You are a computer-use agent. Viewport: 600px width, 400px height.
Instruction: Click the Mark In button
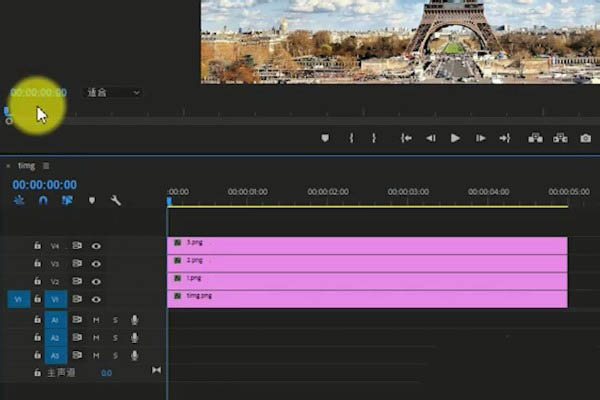(x=351, y=138)
